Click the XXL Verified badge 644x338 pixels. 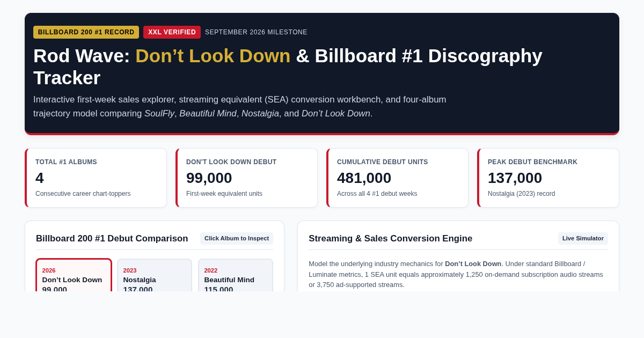(172, 32)
